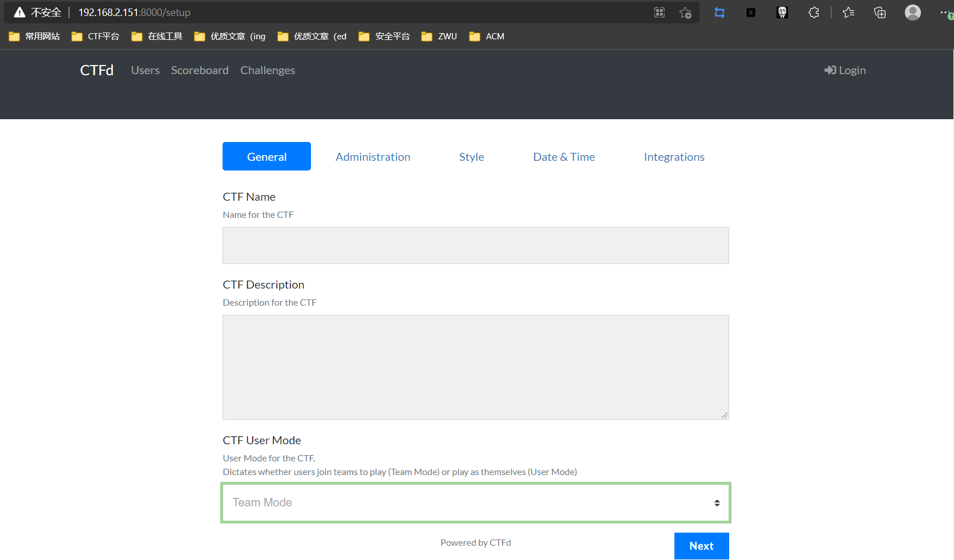The image size is (954, 560).
Task: Open the 优质文章 (ing bookmarks folder
Action: tap(230, 36)
